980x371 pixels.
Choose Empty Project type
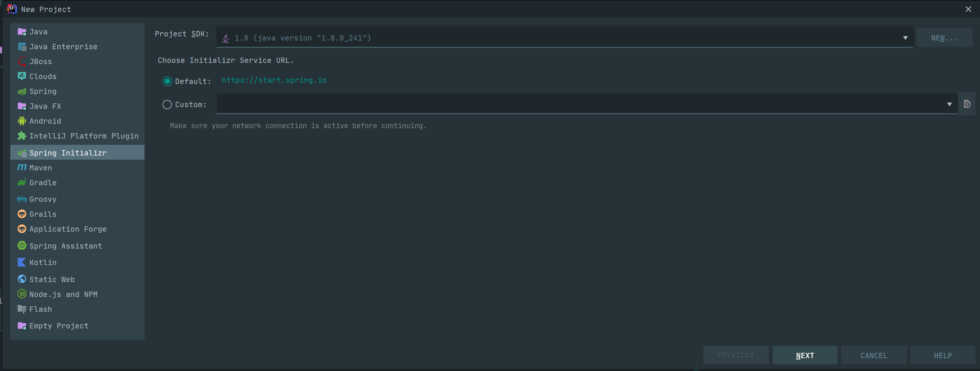[x=77, y=326]
